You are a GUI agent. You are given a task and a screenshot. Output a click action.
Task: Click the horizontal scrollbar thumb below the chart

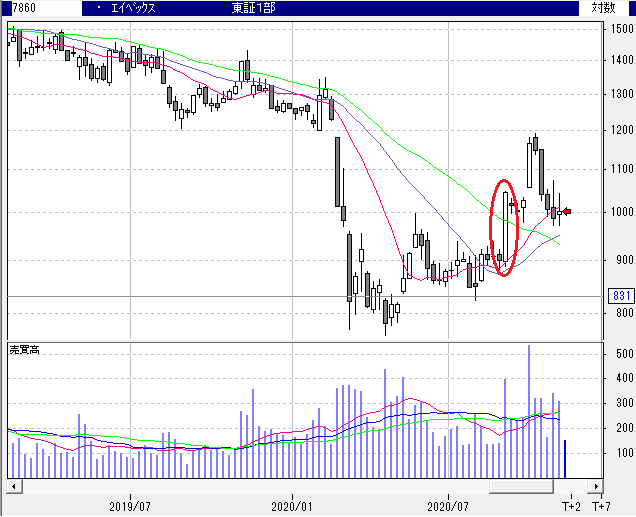point(521,486)
